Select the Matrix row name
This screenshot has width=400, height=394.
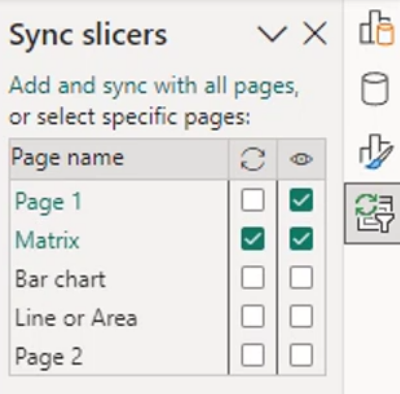pos(47,240)
